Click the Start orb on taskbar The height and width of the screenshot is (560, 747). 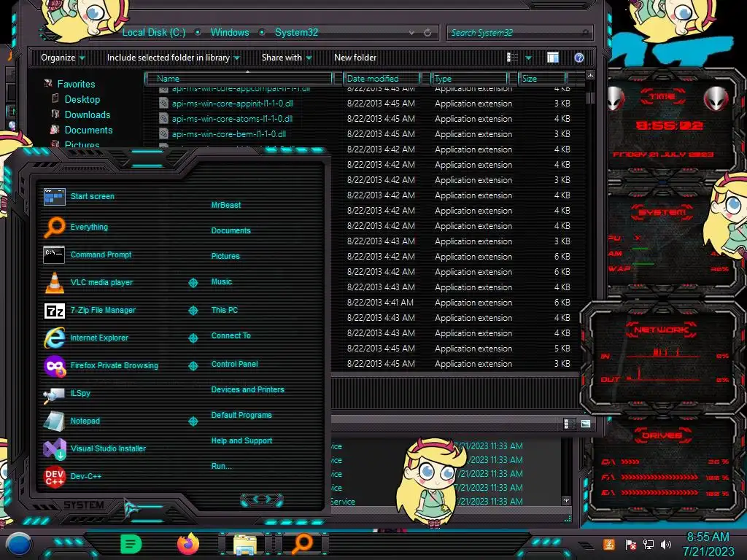point(19,544)
